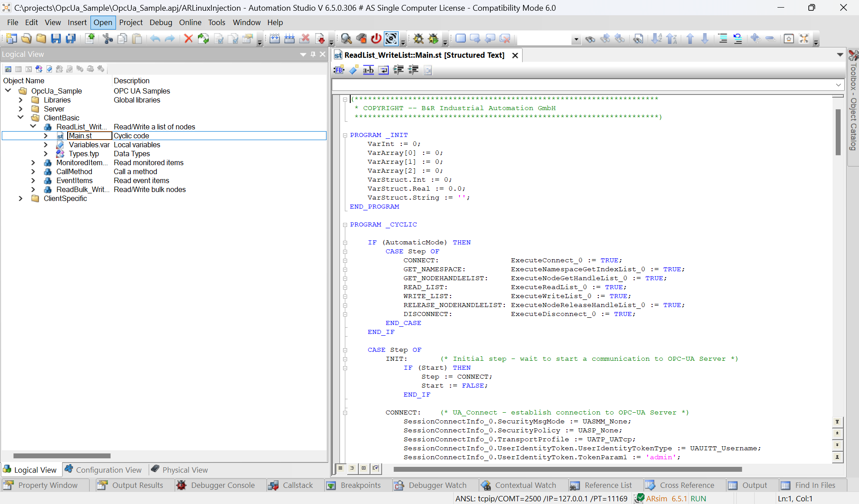The width and height of the screenshot is (859, 504).
Task: Toggle the Monitor mode icon
Action: point(391,38)
